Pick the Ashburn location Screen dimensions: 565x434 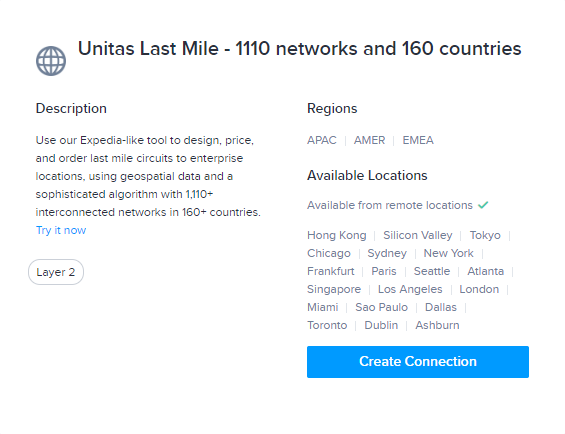[437, 325]
